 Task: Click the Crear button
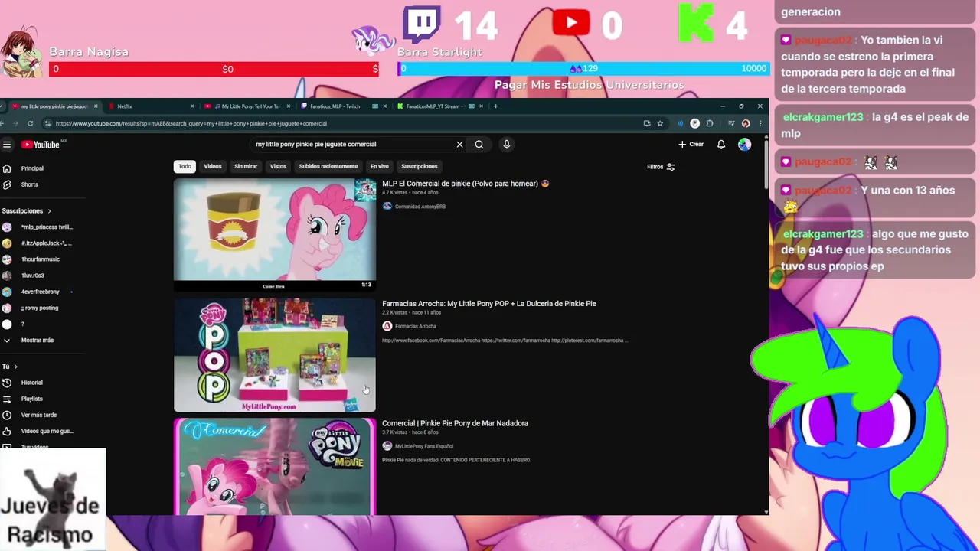(691, 145)
